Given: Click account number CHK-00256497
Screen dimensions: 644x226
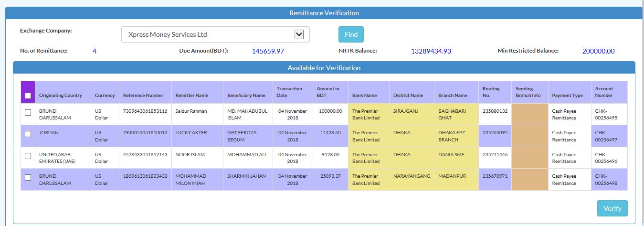Looking at the screenshot, I should tap(606, 136).
